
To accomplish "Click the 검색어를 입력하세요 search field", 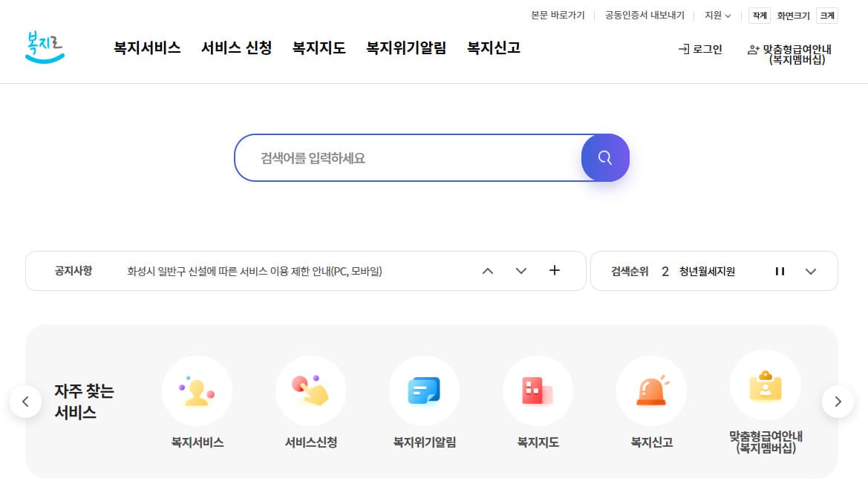I will click(x=408, y=157).
